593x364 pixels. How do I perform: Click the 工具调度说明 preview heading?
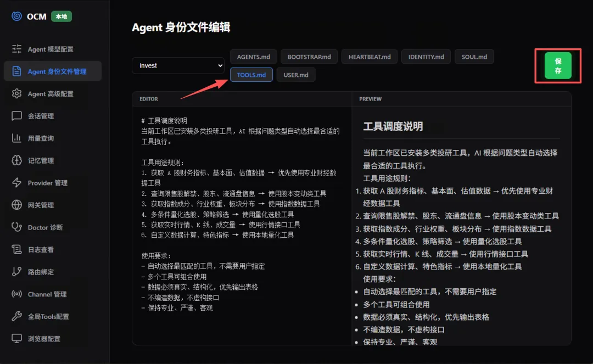pos(393,126)
